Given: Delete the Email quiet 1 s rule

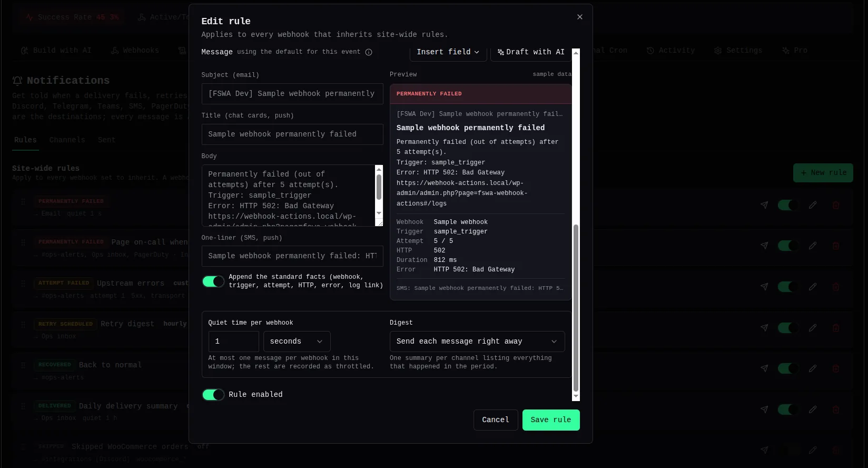Looking at the screenshot, I should [836, 205].
